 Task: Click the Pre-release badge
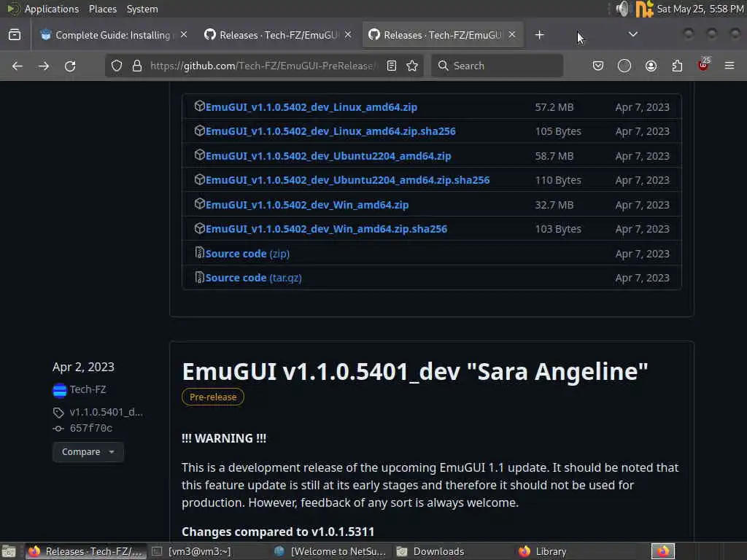(213, 397)
